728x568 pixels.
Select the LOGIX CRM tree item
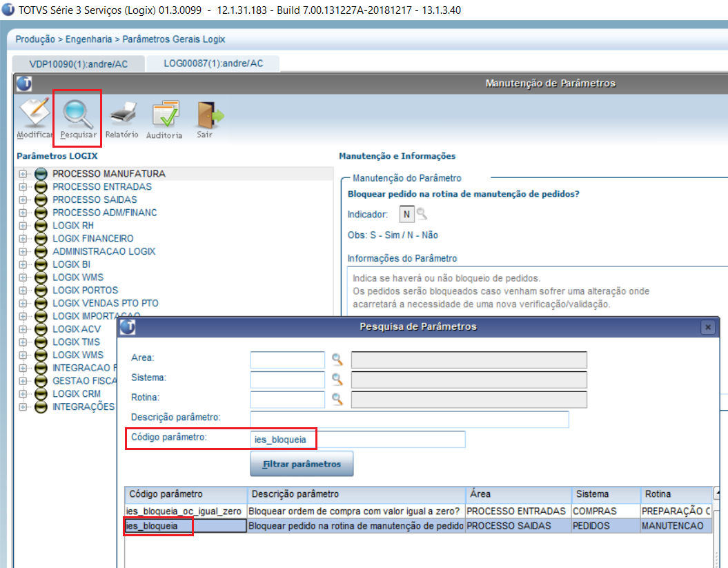point(77,394)
